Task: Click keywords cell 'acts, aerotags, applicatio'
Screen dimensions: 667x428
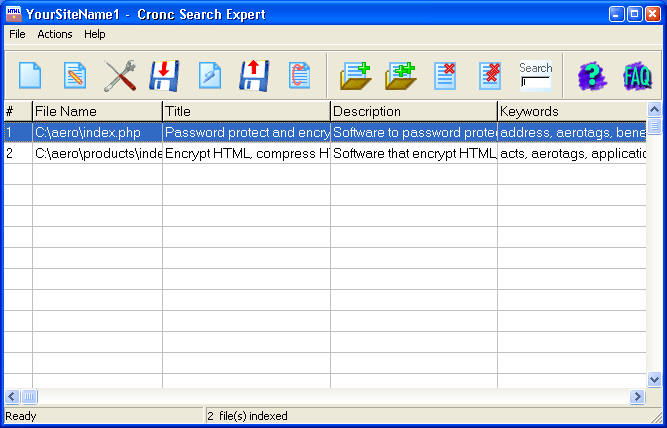Action: [x=572, y=153]
